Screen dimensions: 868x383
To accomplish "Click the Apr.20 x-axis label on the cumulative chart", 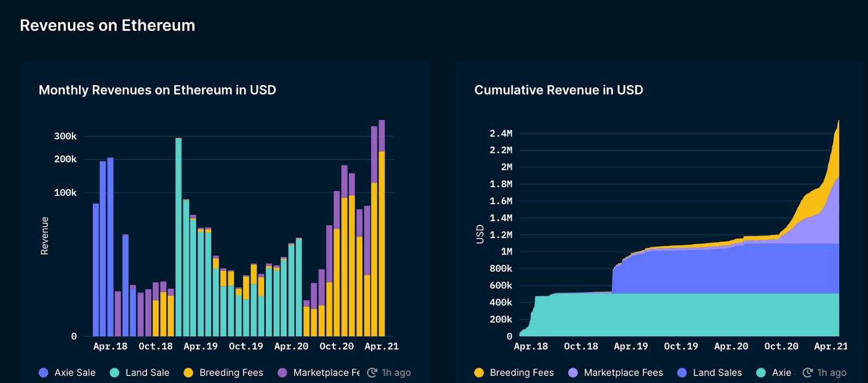I will coord(731,346).
